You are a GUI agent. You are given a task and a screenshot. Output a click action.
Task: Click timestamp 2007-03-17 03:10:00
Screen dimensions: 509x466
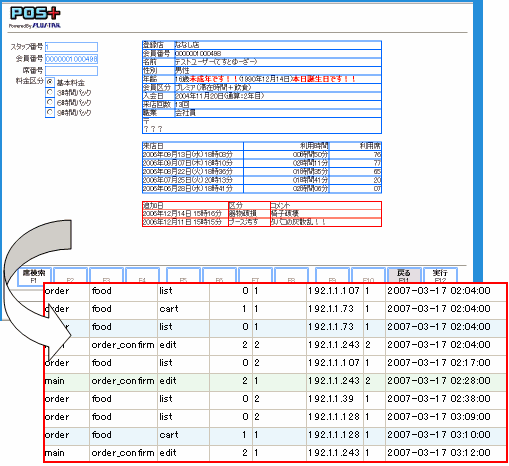[439, 435]
